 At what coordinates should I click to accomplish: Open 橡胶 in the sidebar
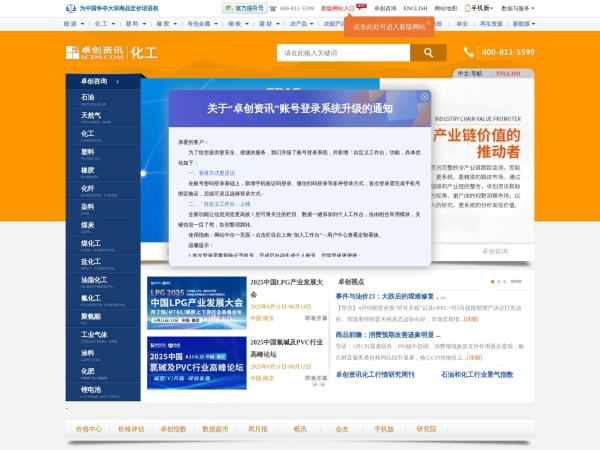[x=103, y=172]
